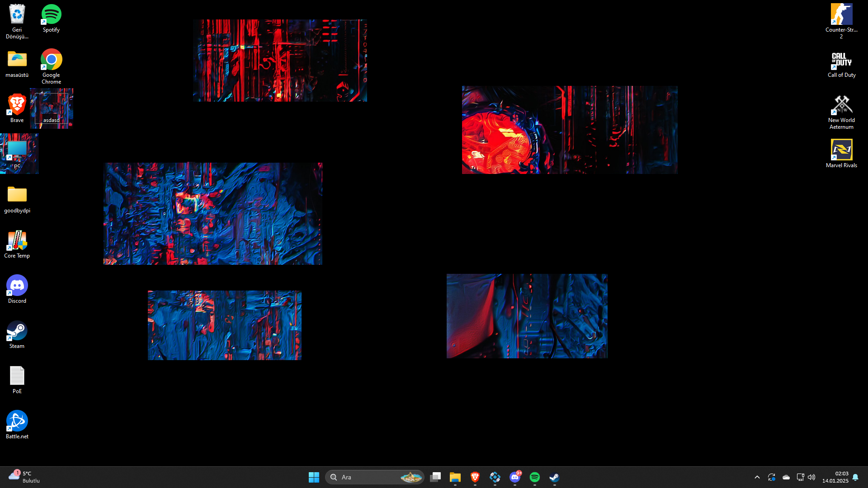The image size is (868, 488).
Task: Select the Steam desktop shortcut
Action: pos(17,334)
